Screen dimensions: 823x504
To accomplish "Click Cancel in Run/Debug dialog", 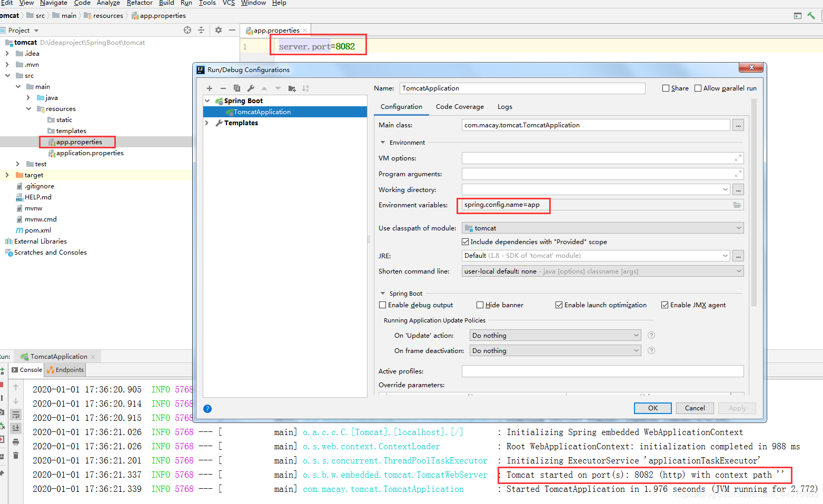I will (695, 408).
